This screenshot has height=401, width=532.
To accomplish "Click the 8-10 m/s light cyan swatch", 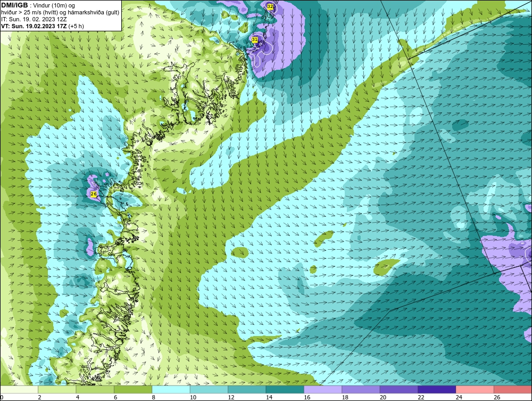I will tap(171, 389).
